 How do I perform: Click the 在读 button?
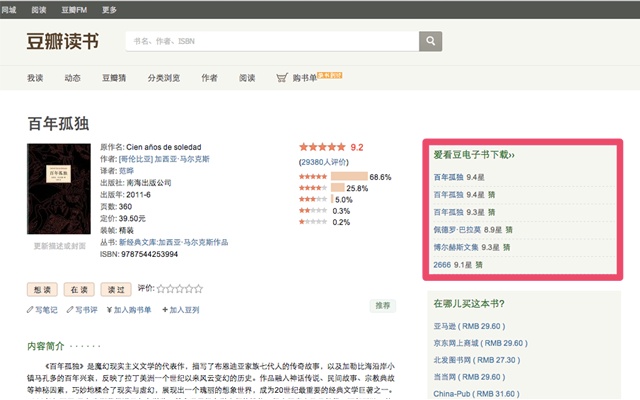79,289
